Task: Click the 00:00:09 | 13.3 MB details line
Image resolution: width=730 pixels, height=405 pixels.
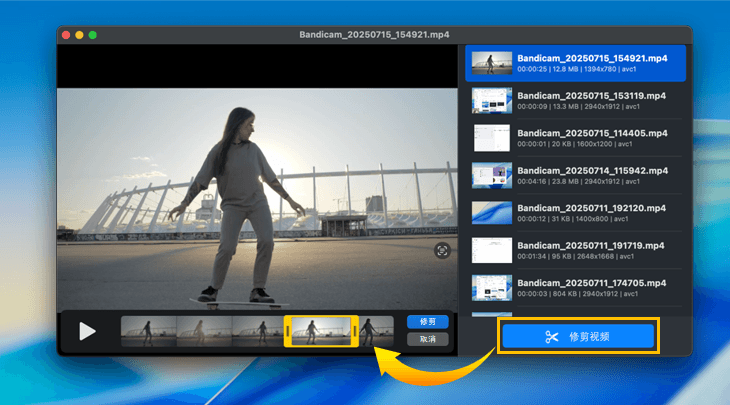Action: (578, 107)
